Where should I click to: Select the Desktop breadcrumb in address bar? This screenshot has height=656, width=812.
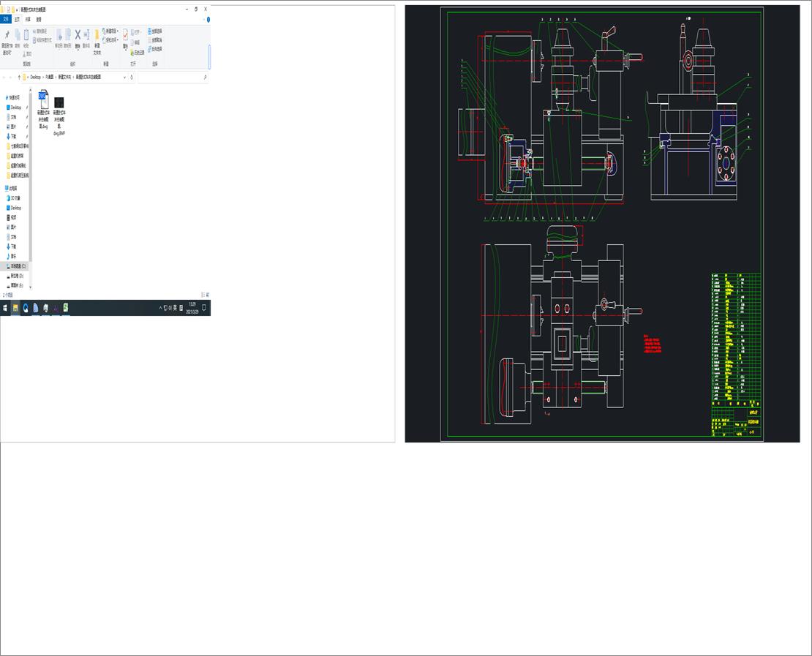[x=35, y=77]
